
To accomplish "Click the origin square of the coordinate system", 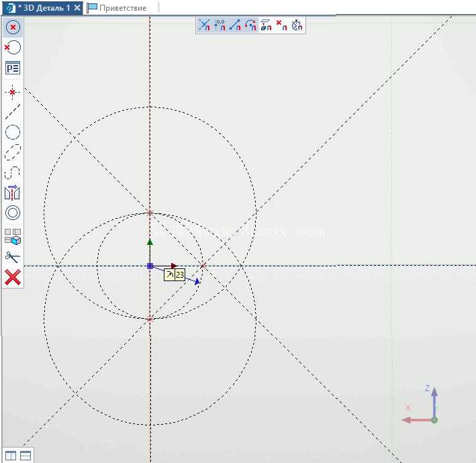I will tap(150, 266).
